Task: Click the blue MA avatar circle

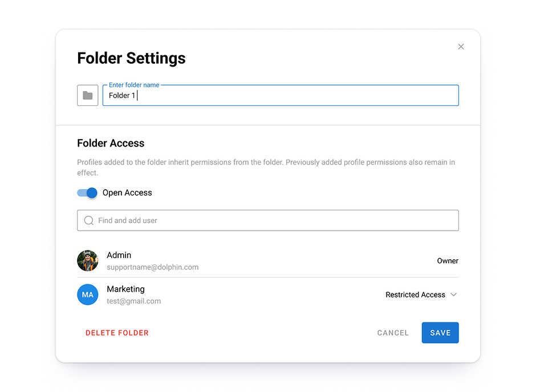Action: [x=88, y=295]
